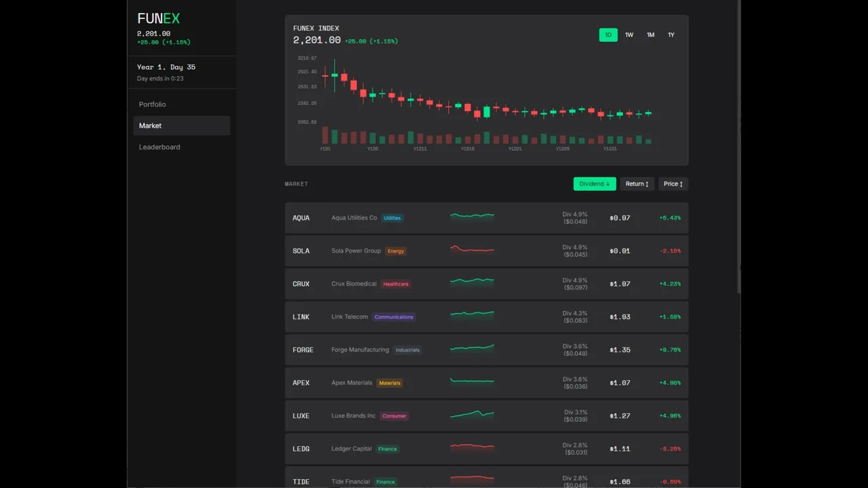Click the Communications sector tag
Screen dimensions: 868x488
click(394, 317)
